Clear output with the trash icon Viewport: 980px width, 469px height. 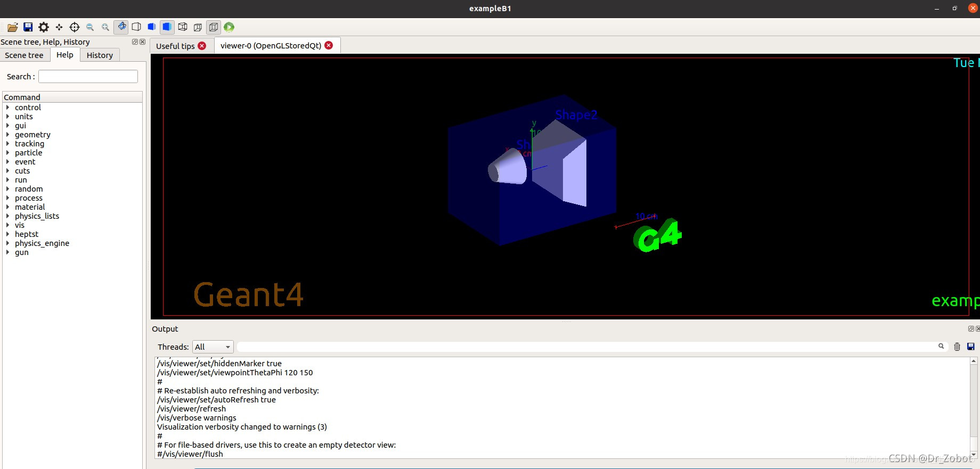[957, 347]
